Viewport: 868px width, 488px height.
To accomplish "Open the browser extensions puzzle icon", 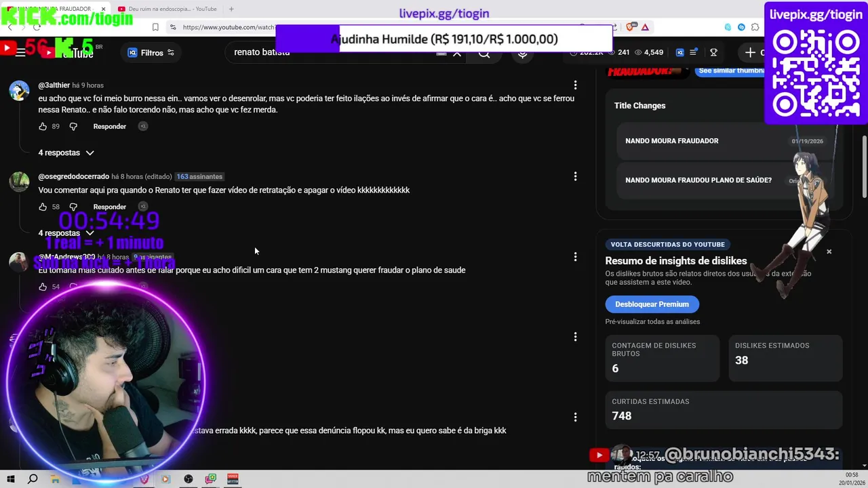I will (755, 27).
